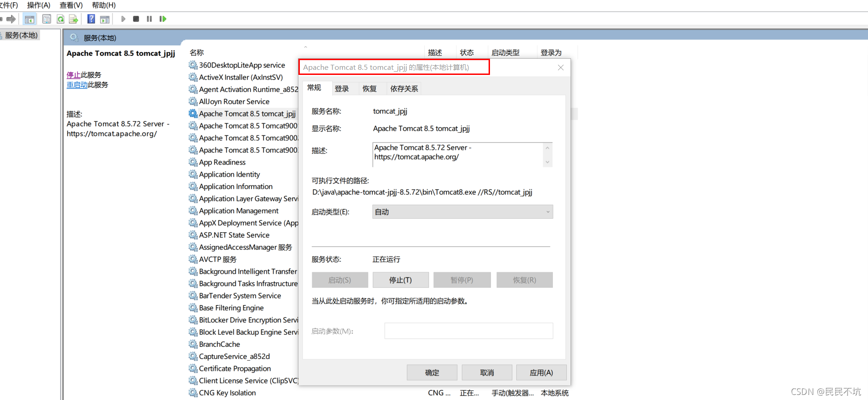This screenshot has height=400, width=868.
Task: Click the Start Service play icon in toolbar
Action: pos(123,19)
